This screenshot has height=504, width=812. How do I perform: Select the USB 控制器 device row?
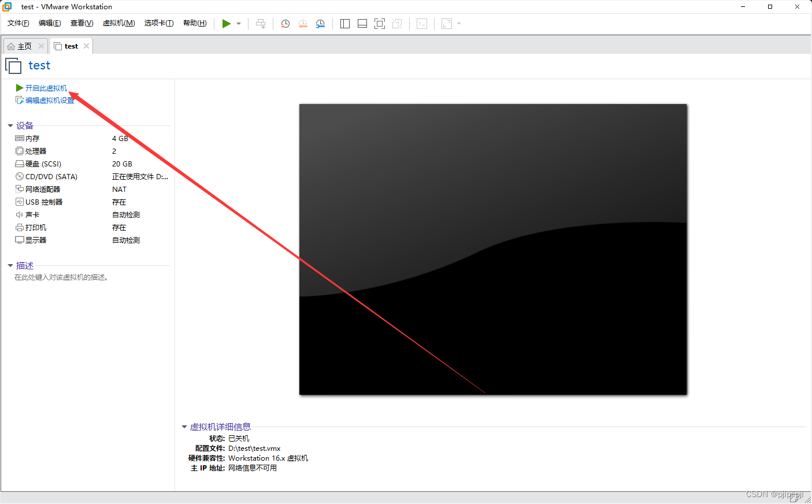click(91, 202)
